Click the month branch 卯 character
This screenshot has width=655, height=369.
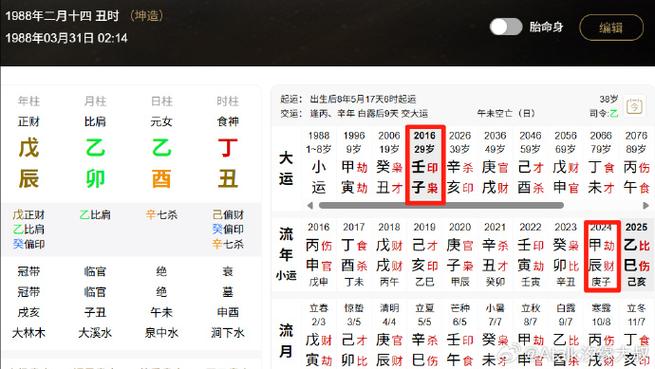(95, 179)
